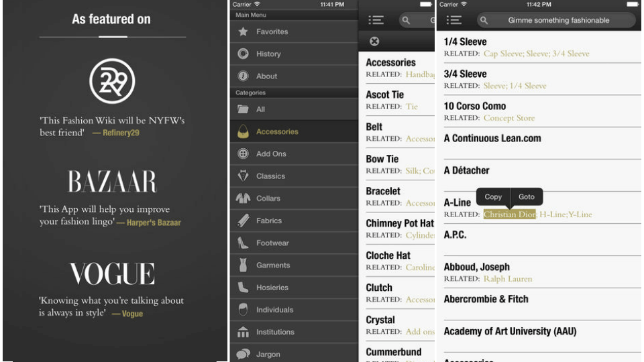
Task: Tap the BAZAAR logo
Action: (x=112, y=182)
